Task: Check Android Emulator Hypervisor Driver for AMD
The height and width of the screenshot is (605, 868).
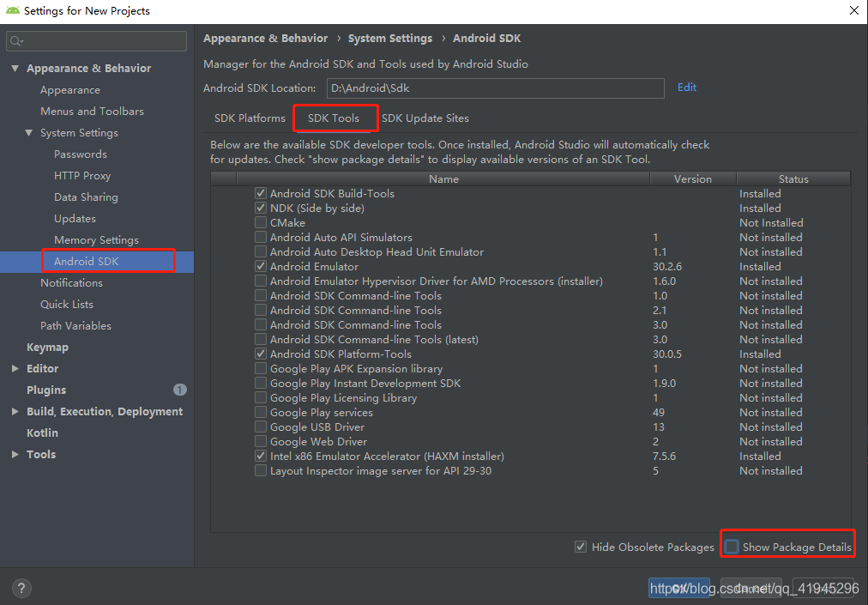Action: tap(260, 281)
